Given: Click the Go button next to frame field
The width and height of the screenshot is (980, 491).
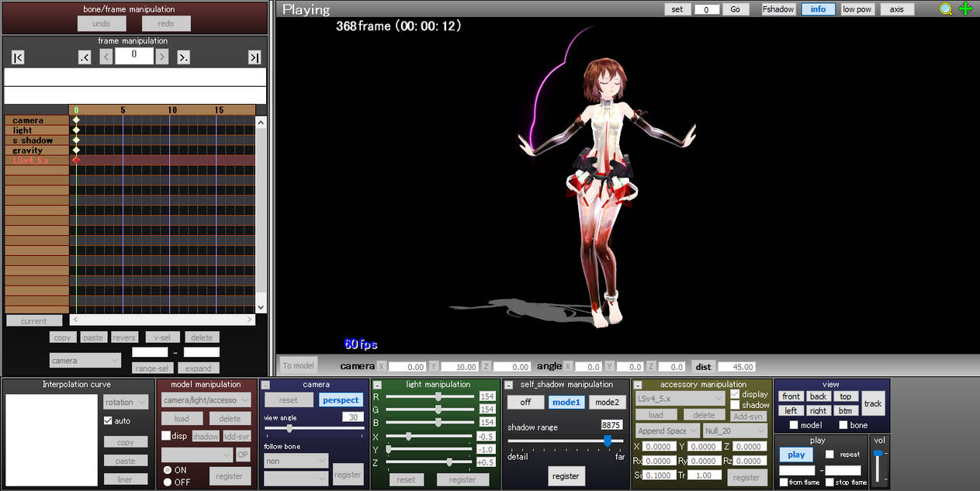Looking at the screenshot, I should pyautogui.click(x=736, y=9).
